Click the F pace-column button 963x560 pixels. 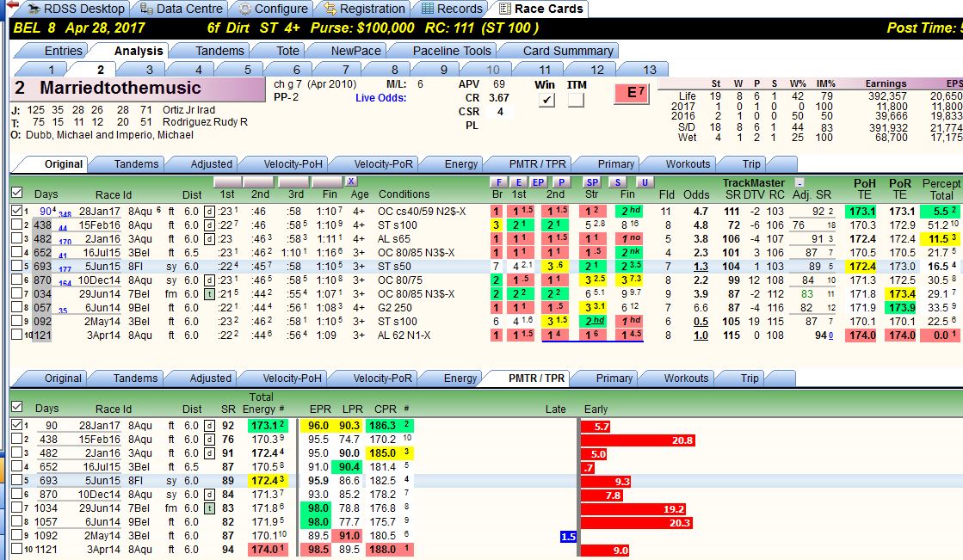498,182
